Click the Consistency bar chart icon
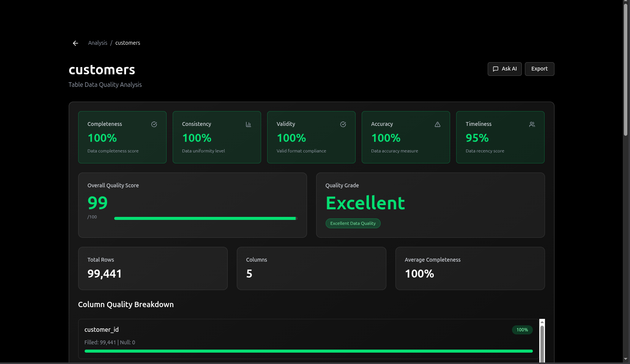Viewport: 630px width, 364px height. (x=249, y=124)
